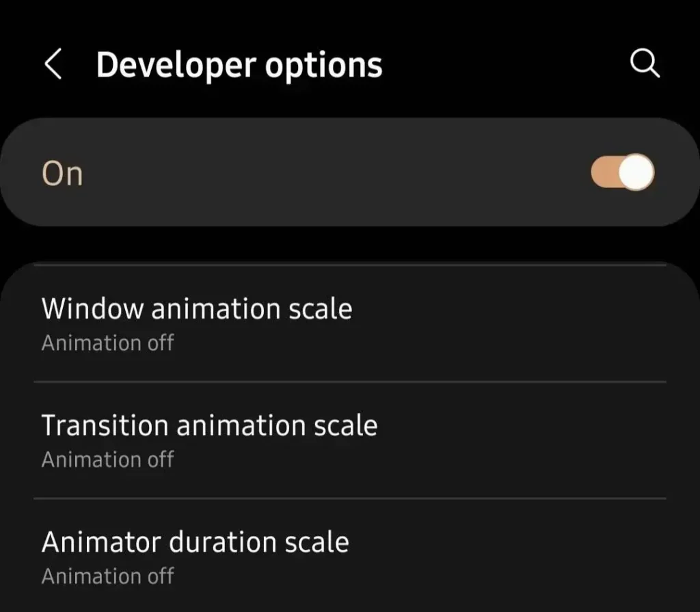This screenshot has width=700, height=612.
Task: Click the "On" label text
Action: [62, 174]
